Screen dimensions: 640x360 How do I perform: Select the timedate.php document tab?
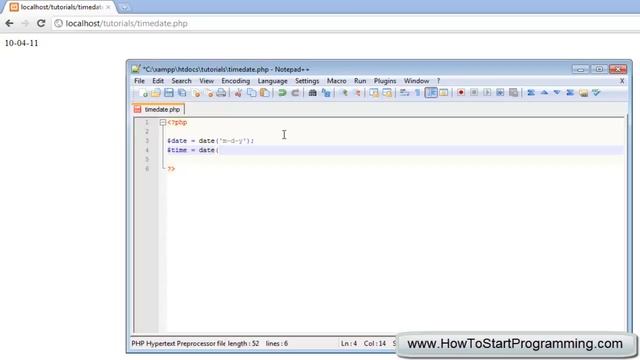click(x=158, y=109)
